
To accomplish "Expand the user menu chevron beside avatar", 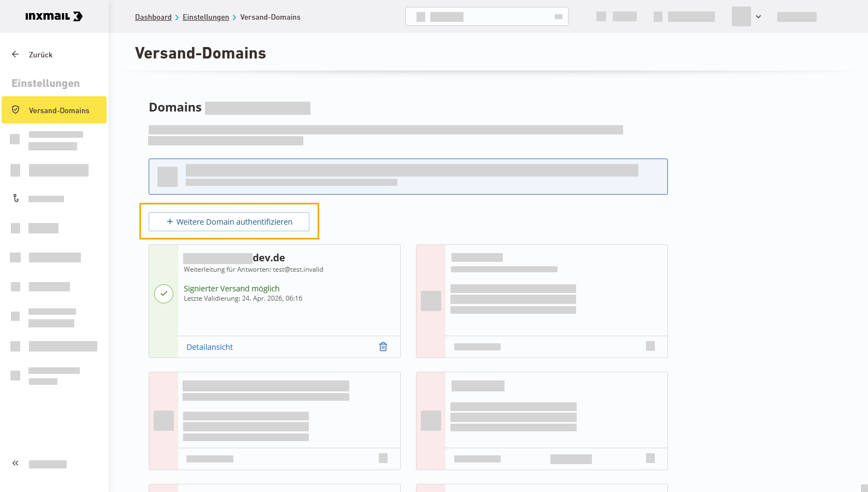I will (758, 16).
